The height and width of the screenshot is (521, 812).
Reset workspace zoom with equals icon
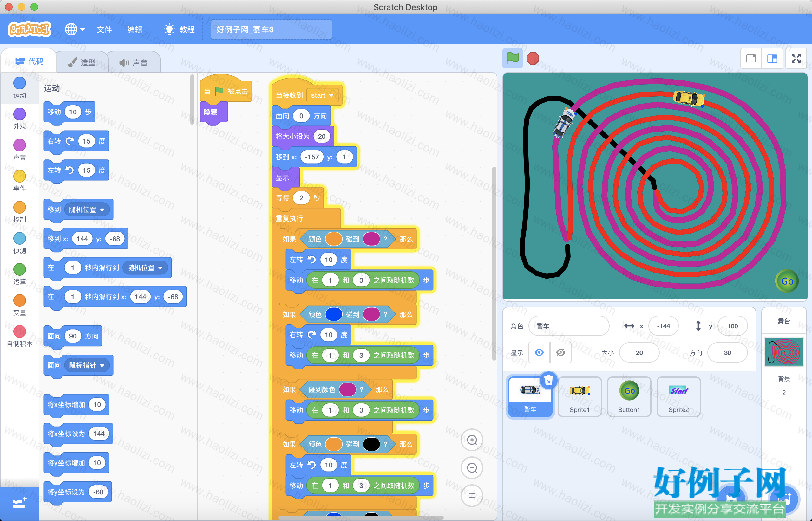(x=472, y=496)
